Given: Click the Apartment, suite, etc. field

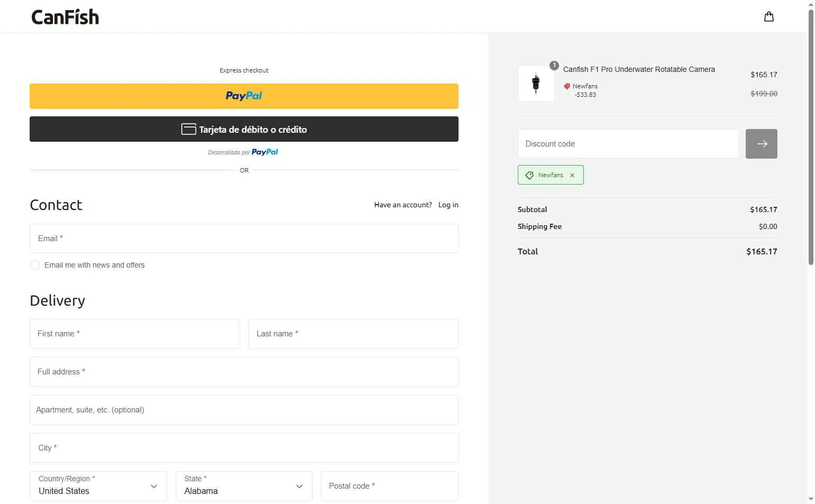Looking at the screenshot, I should pos(244,410).
